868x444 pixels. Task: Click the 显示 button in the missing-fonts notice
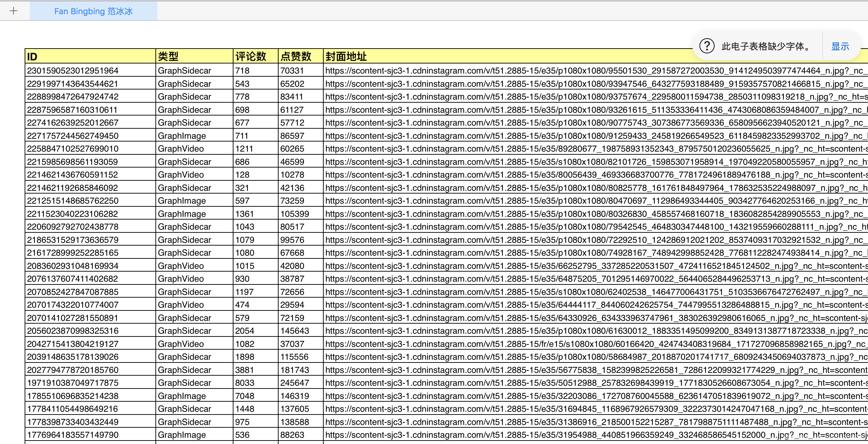point(840,46)
